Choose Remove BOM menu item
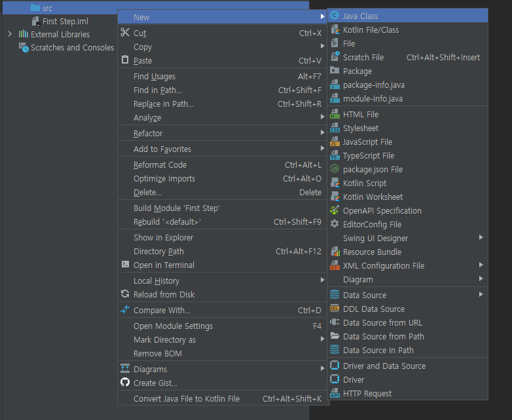Viewport: 512px width, 420px height. click(222, 354)
